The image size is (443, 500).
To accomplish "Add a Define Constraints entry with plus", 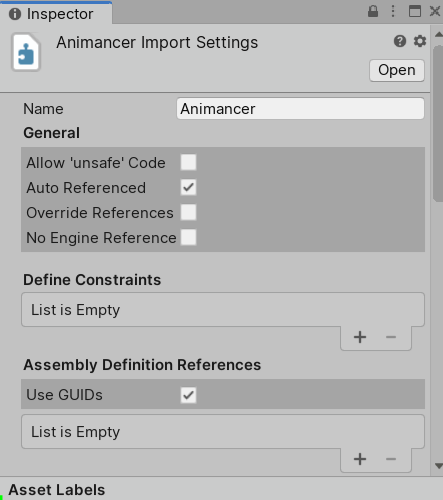I will (360, 337).
